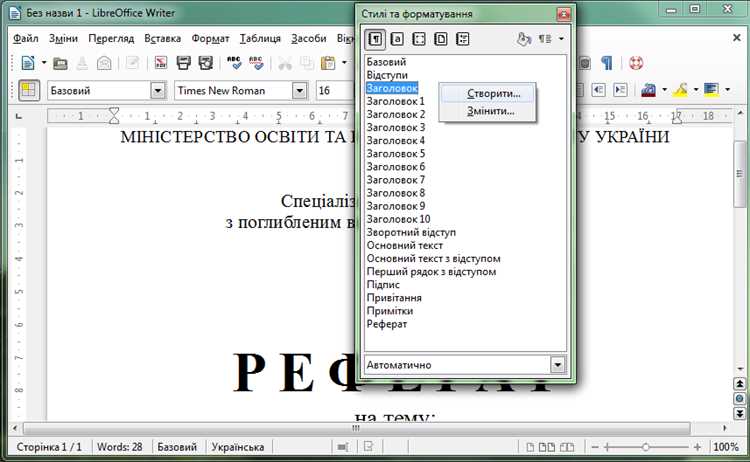The width and height of the screenshot is (750, 462).
Task: Select Page Styles icon in Styles panel
Action: click(441, 39)
